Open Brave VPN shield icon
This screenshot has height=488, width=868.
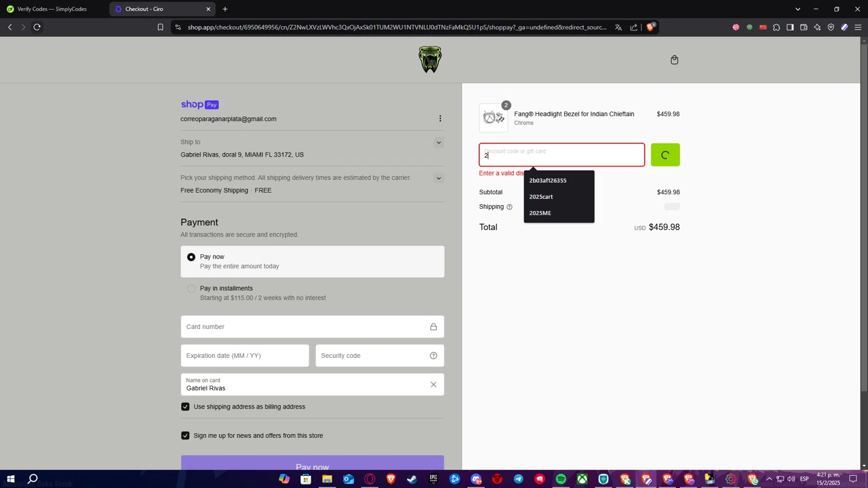coord(831,27)
